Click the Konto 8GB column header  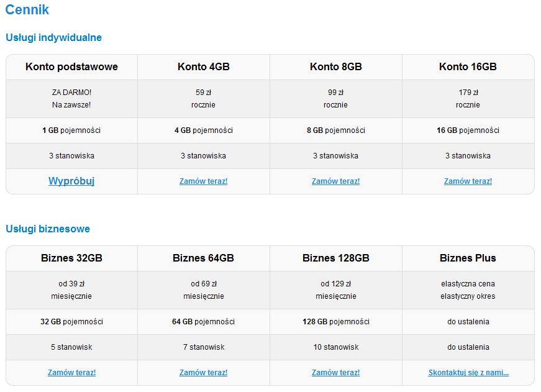point(335,66)
